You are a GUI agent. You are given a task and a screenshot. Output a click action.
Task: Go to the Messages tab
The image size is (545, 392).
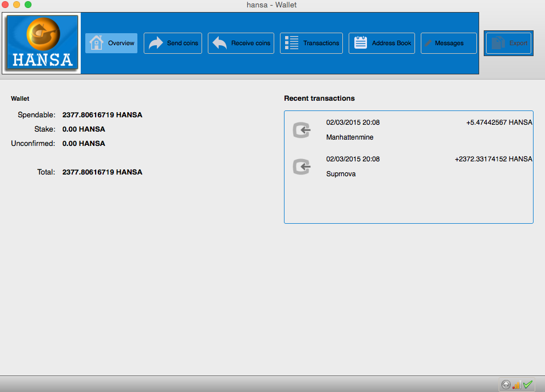pos(449,43)
